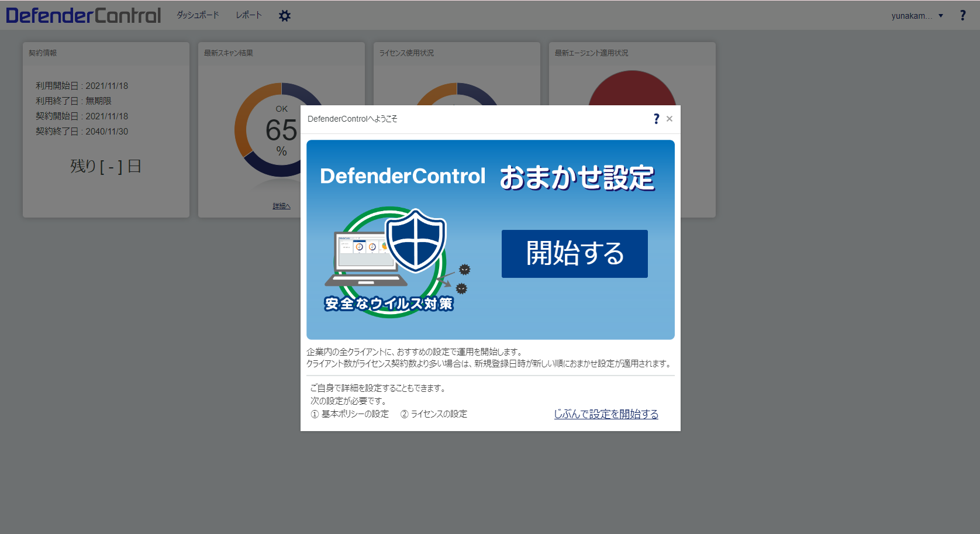Click the 最新スキャン結果 card title
The width and height of the screenshot is (980, 534).
click(229, 53)
